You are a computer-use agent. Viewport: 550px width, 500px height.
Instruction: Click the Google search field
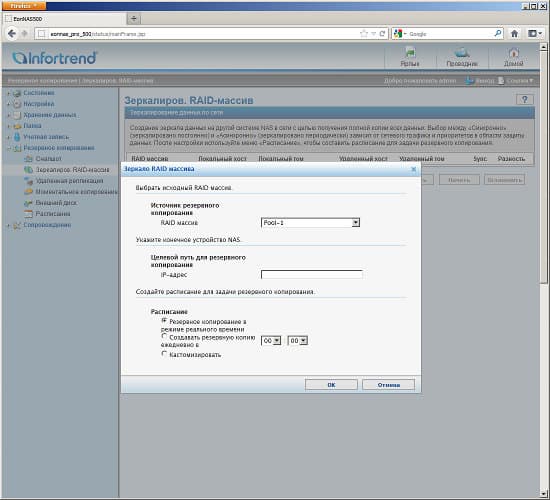[450, 34]
